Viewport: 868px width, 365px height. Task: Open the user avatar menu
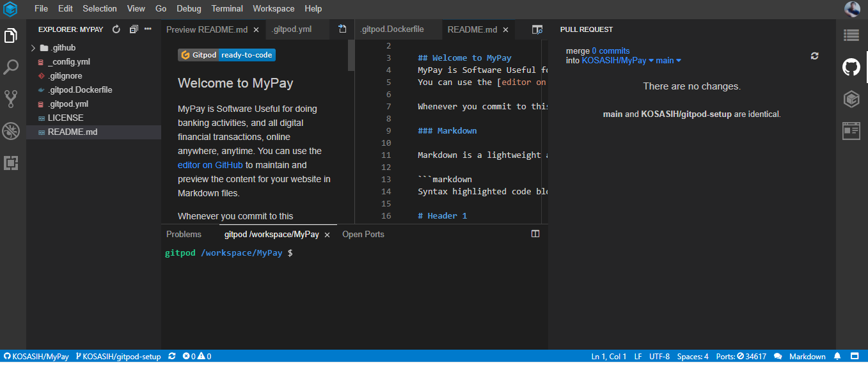click(x=852, y=9)
